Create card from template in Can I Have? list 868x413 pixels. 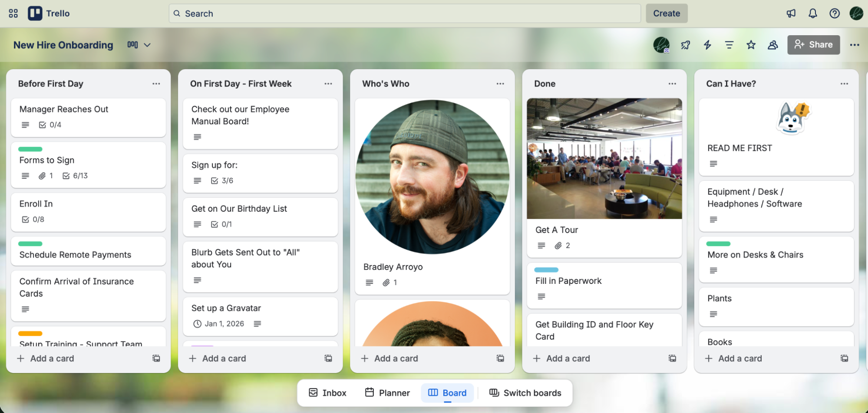[844, 358]
